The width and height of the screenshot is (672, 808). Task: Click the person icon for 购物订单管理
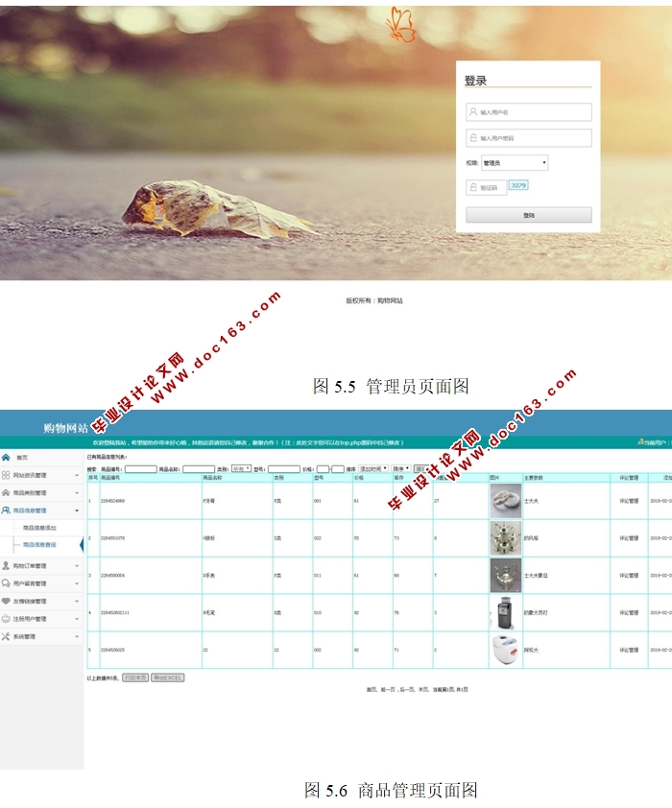[6, 566]
